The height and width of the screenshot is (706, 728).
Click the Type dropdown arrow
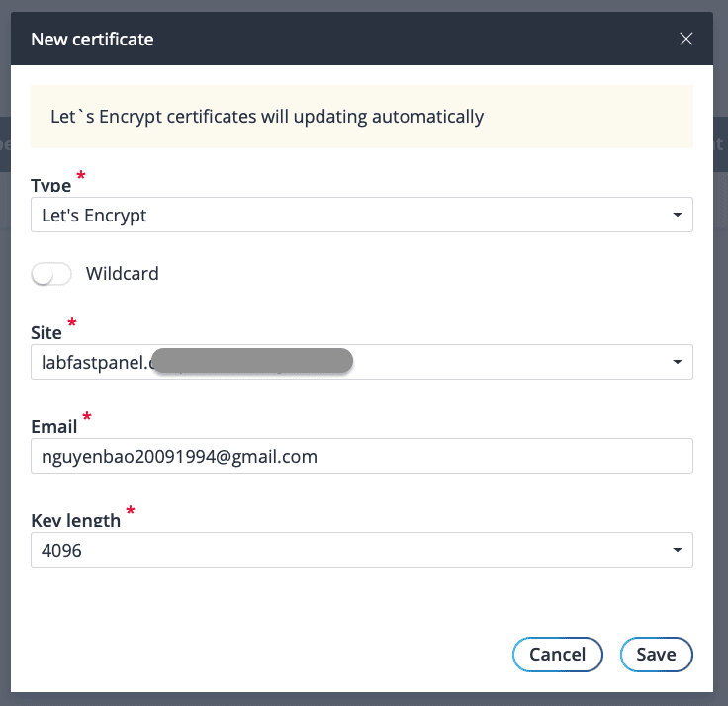click(x=677, y=215)
